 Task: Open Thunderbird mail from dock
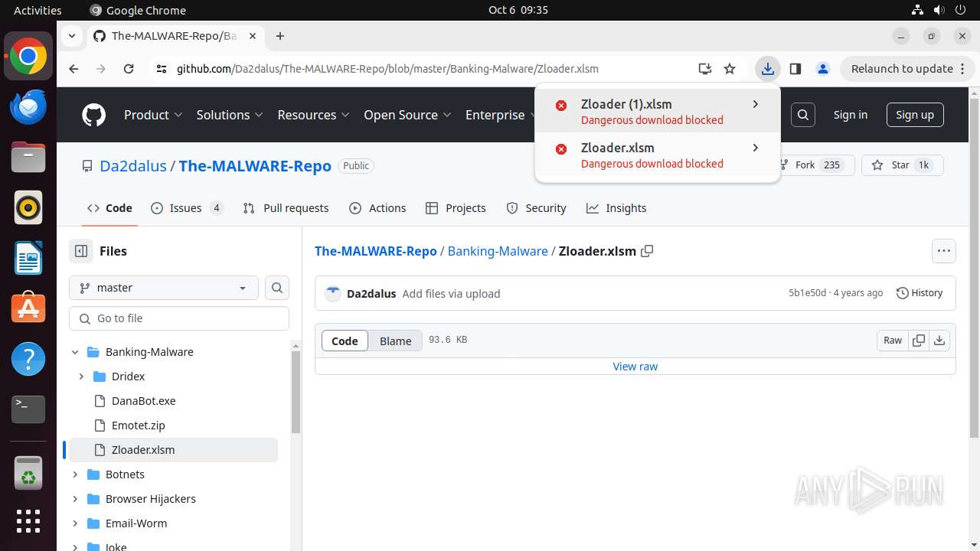(28, 106)
